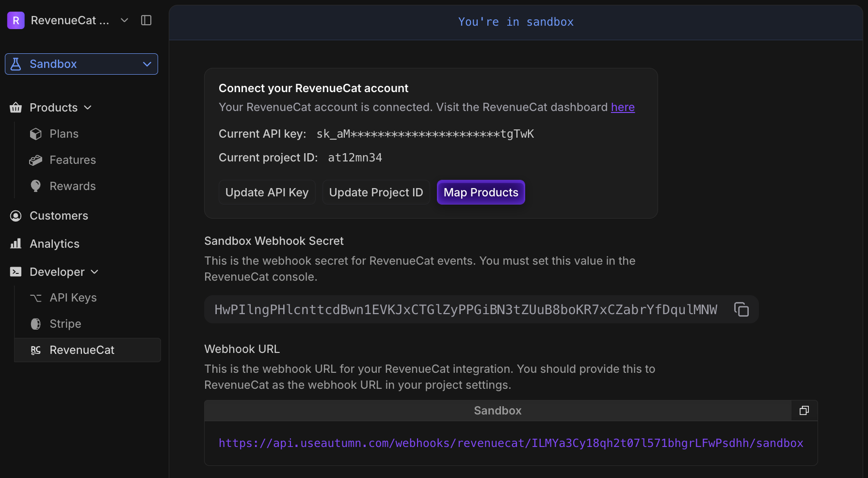Click the Map Products button
The height and width of the screenshot is (478, 868).
point(481,192)
